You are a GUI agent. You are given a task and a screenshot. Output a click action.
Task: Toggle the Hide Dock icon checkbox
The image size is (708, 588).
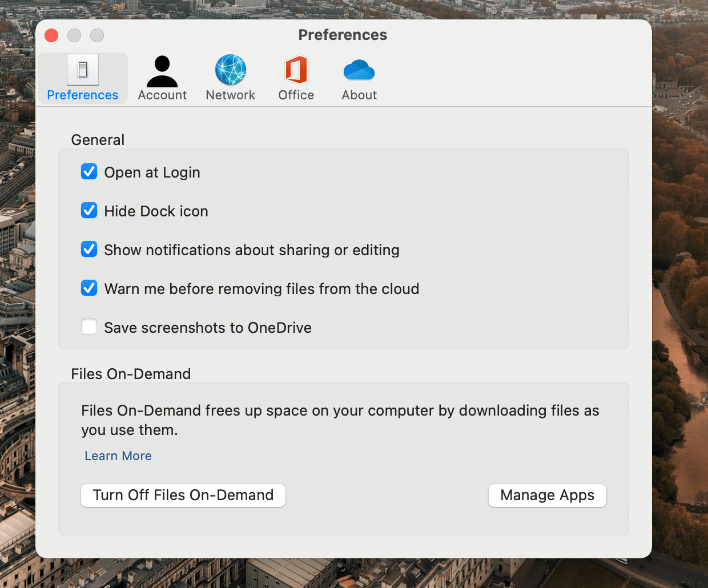pos(89,211)
